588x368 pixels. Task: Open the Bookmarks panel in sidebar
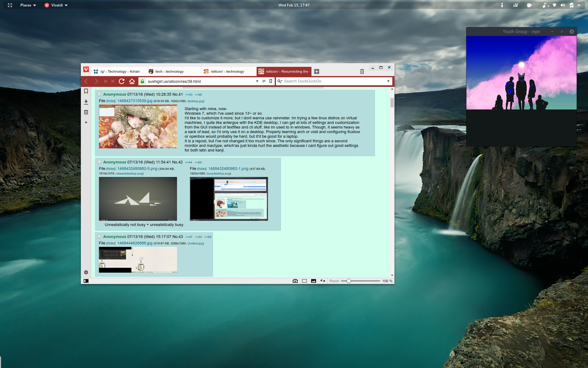[86, 91]
